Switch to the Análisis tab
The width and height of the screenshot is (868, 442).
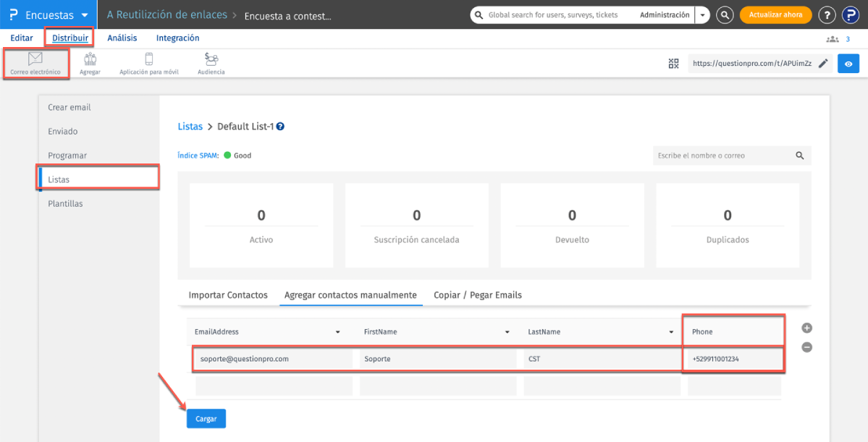[122, 38]
